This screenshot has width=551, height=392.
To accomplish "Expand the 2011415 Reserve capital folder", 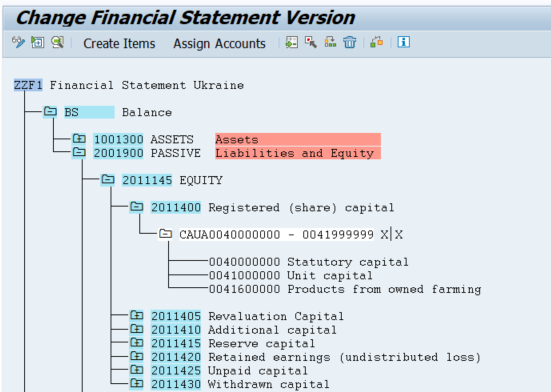I will [x=137, y=343].
